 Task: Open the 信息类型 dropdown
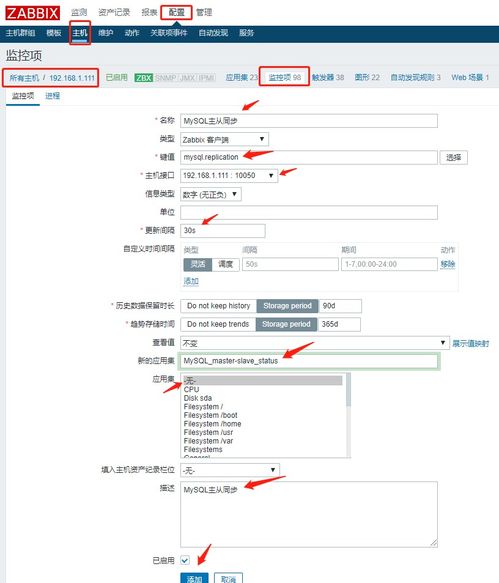(211, 194)
